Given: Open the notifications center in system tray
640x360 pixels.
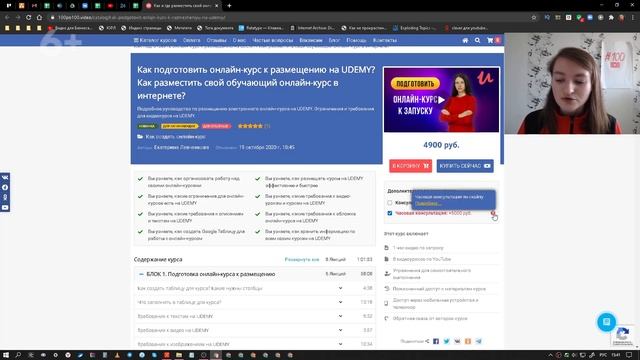Looking at the screenshot, I should [x=629, y=355].
